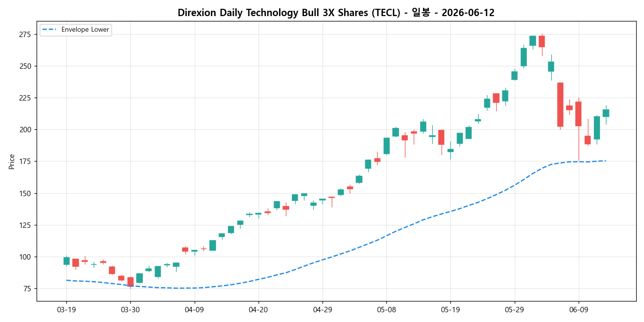Screen dimensions: 644x322
Task: Click the 05-08 date axis label
Action: coord(386,309)
